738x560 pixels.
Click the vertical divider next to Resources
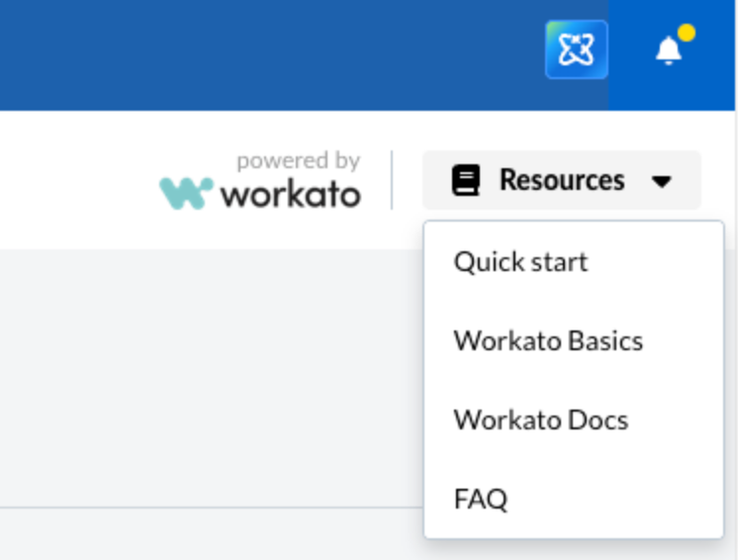pyautogui.click(x=392, y=180)
